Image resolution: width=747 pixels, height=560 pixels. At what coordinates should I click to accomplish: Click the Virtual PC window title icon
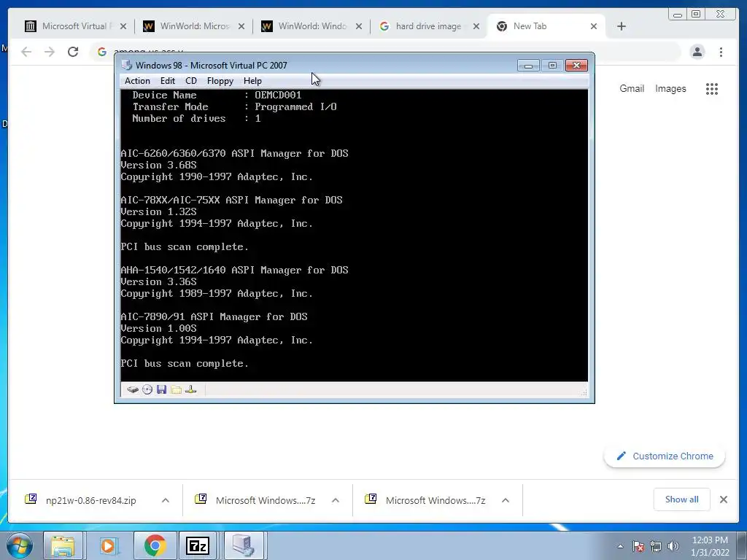click(126, 65)
